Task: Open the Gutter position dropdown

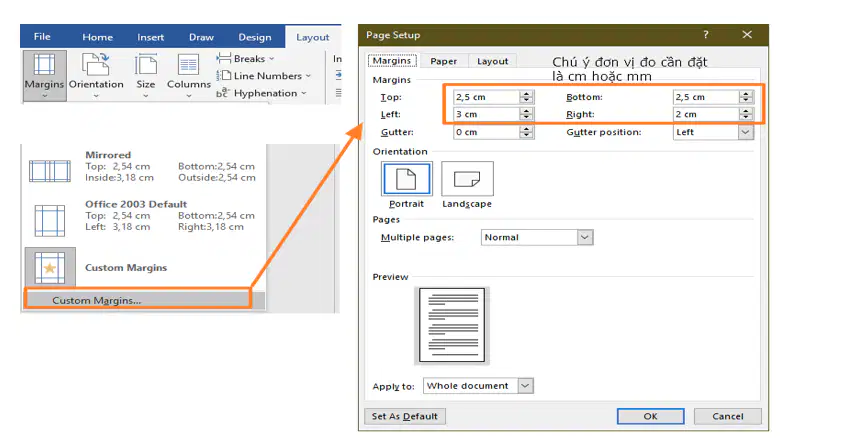Action: click(x=713, y=132)
